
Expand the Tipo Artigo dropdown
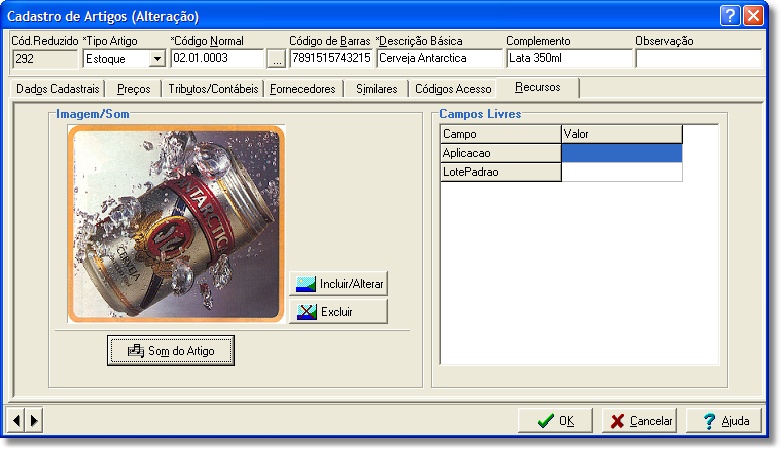157,59
